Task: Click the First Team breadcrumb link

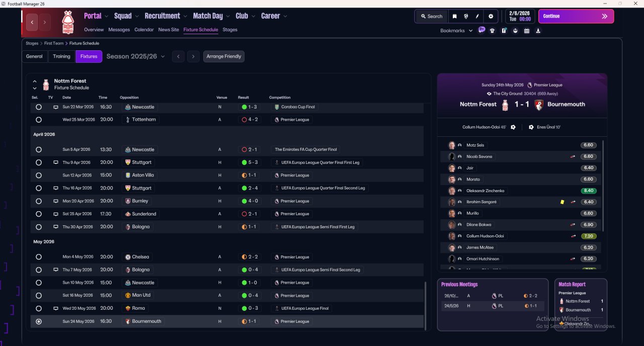Action: [54, 43]
